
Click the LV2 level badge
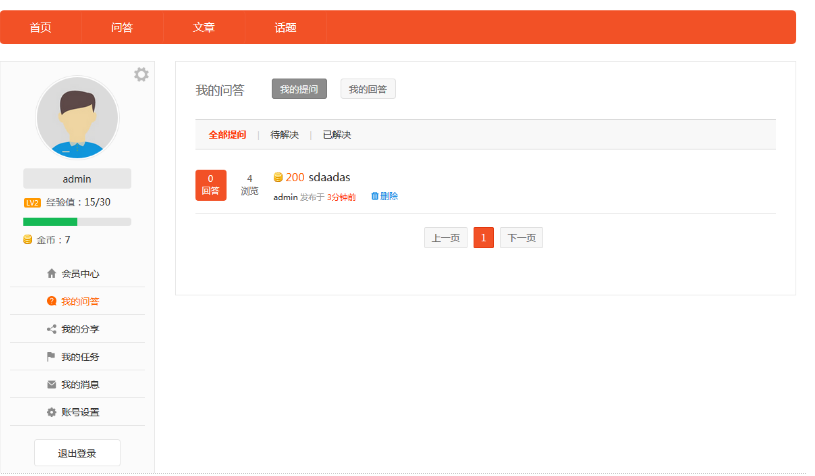pos(32,203)
